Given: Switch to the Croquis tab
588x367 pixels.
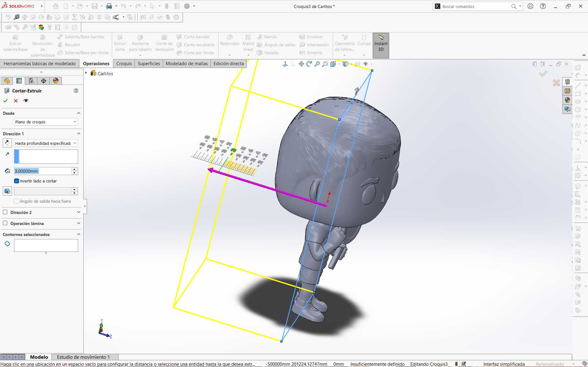Looking at the screenshot, I should (x=124, y=64).
